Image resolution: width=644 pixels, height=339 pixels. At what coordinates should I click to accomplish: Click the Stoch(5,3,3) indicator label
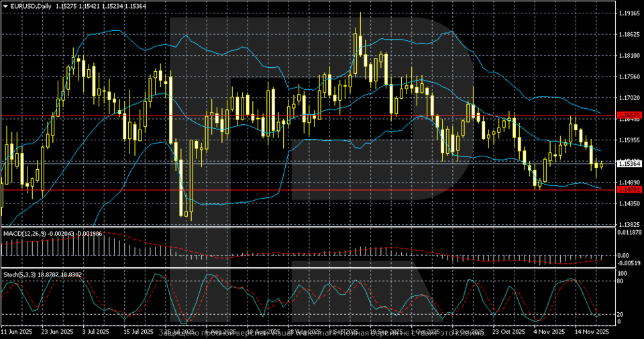(x=20, y=275)
